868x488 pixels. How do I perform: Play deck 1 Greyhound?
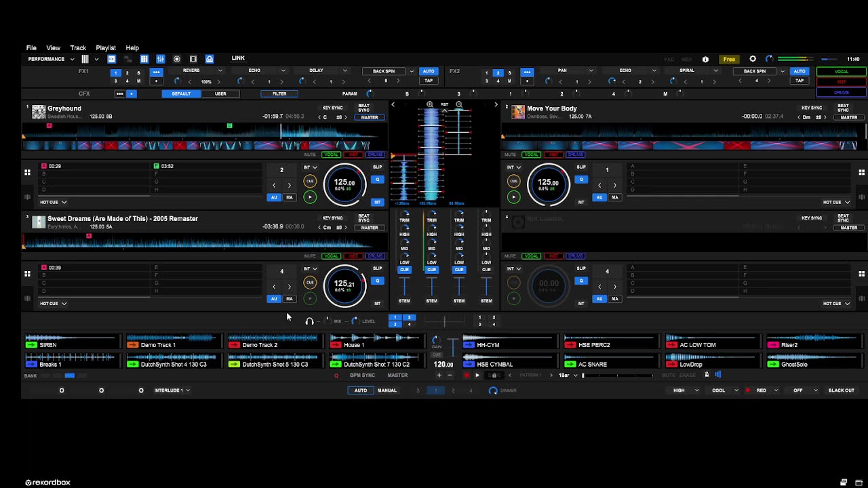[310, 197]
